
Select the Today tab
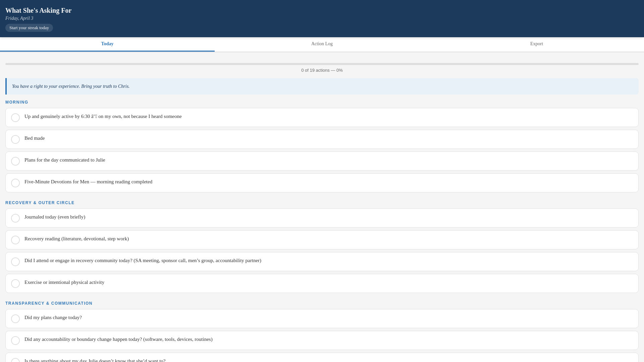point(107,44)
